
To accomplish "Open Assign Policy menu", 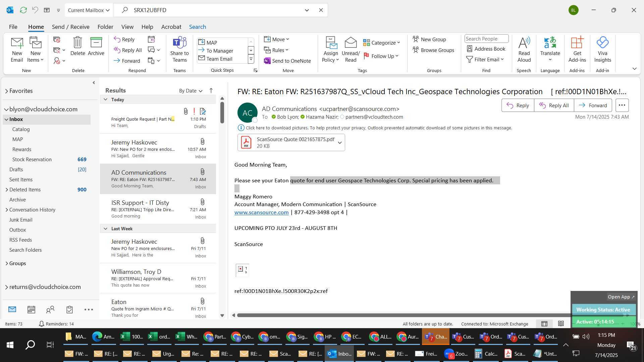I will [330, 50].
